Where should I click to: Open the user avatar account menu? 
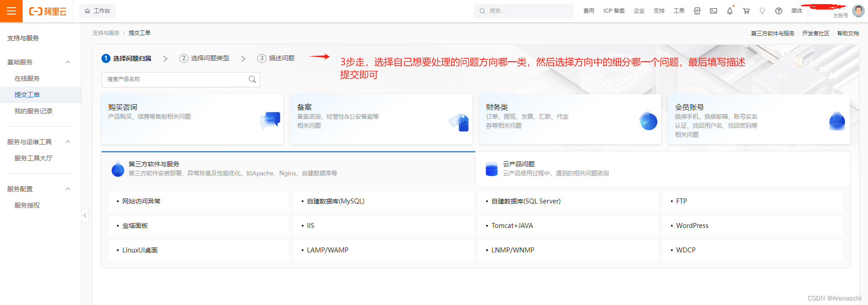[x=858, y=11]
